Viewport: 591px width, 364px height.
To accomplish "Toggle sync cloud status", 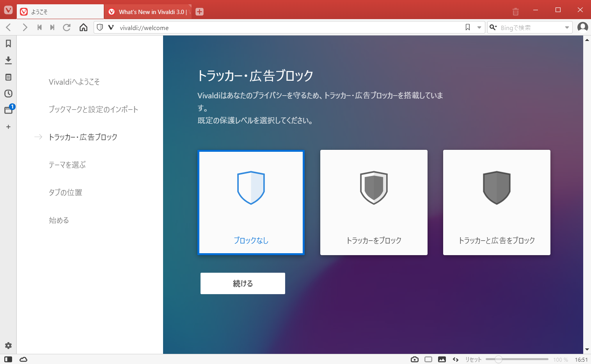I will [23, 359].
